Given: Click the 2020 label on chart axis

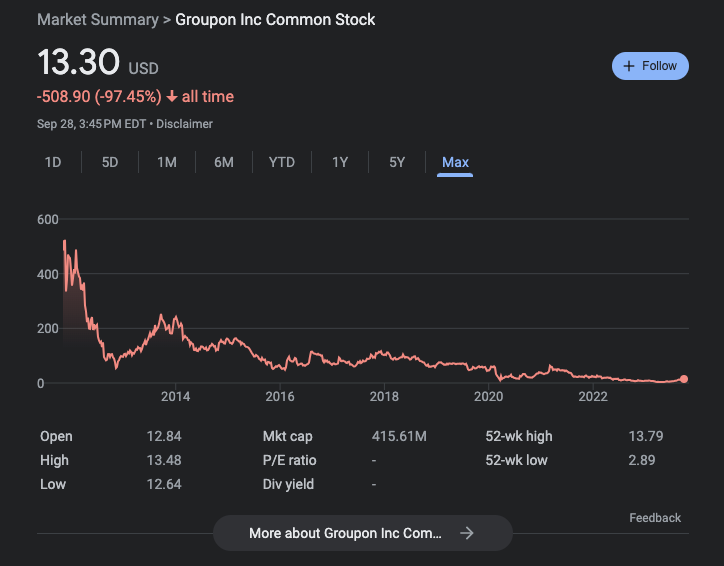Looking at the screenshot, I should point(489,397).
